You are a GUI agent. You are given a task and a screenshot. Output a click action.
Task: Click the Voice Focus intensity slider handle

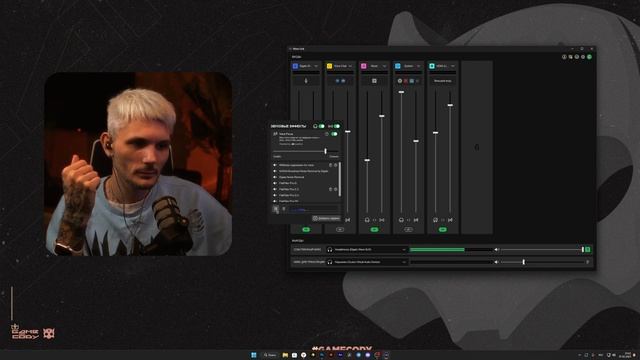click(325, 151)
